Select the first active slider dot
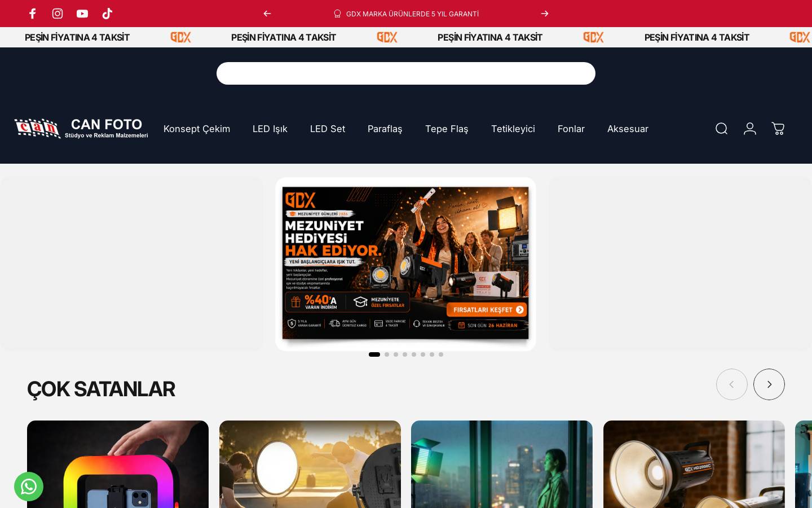The width and height of the screenshot is (812, 508). (374, 354)
